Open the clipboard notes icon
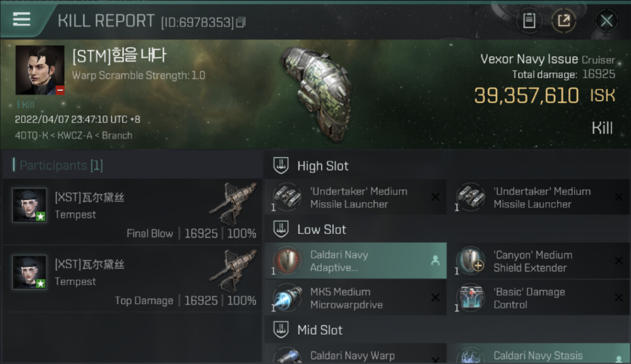The width and height of the screenshot is (631, 364). 529,20
